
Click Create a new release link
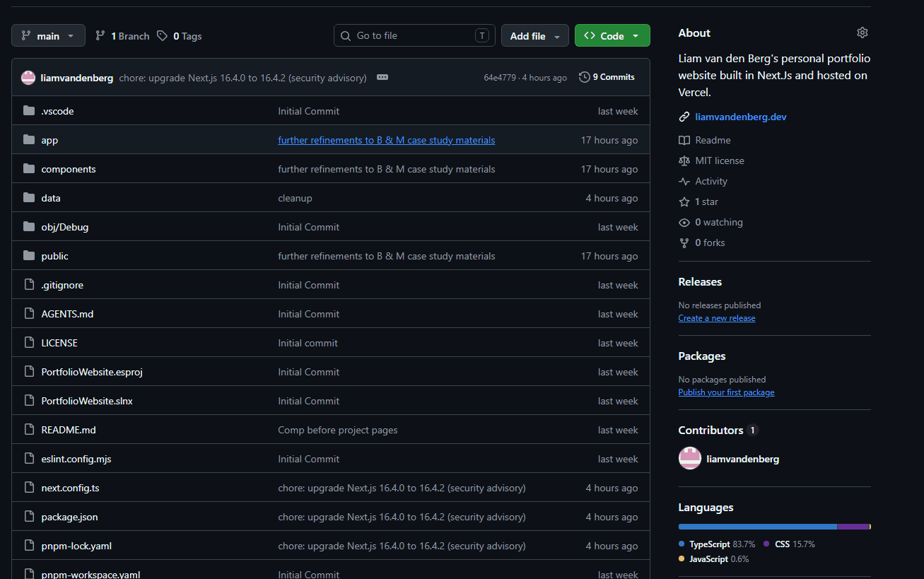(717, 318)
